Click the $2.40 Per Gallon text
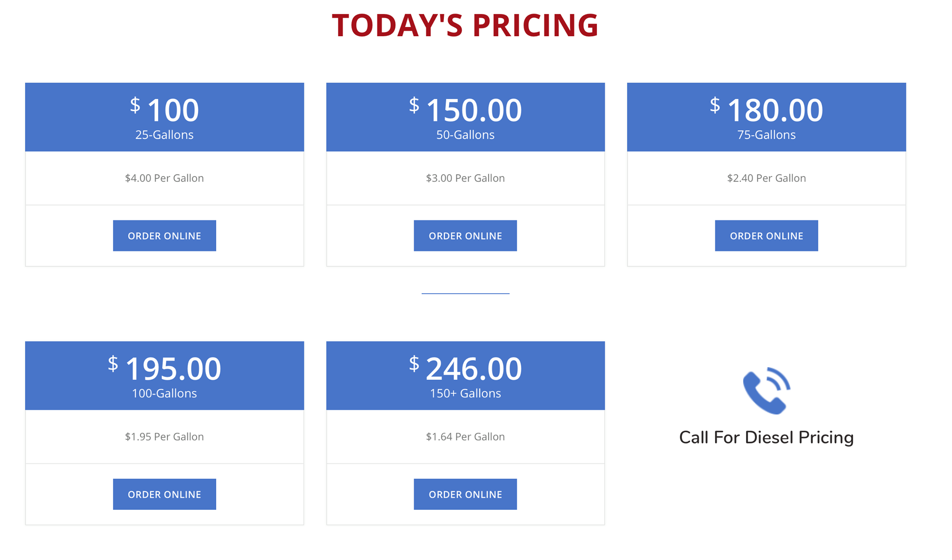 766,178
